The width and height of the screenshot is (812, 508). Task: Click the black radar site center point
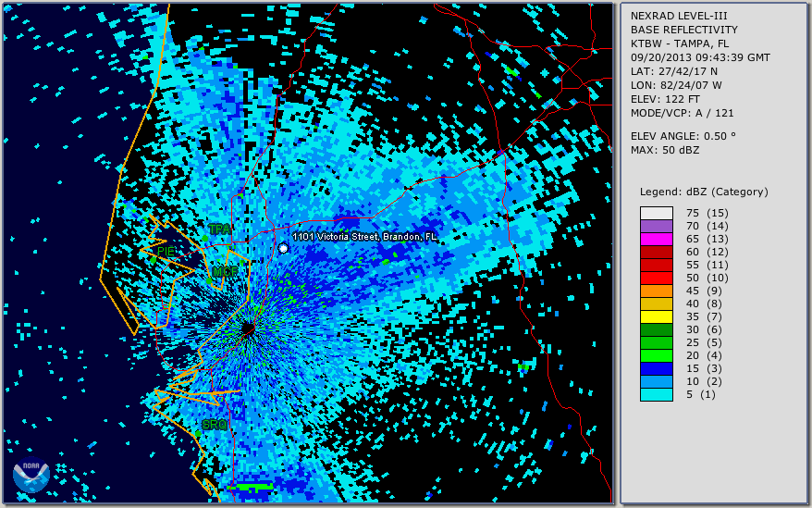point(248,328)
